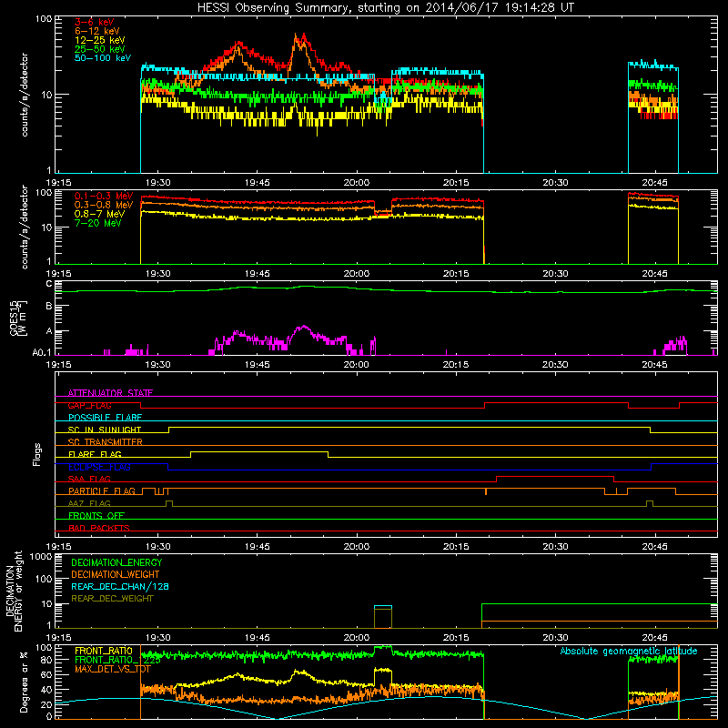Select the PARTICLE_FLAG label

(102, 490)
